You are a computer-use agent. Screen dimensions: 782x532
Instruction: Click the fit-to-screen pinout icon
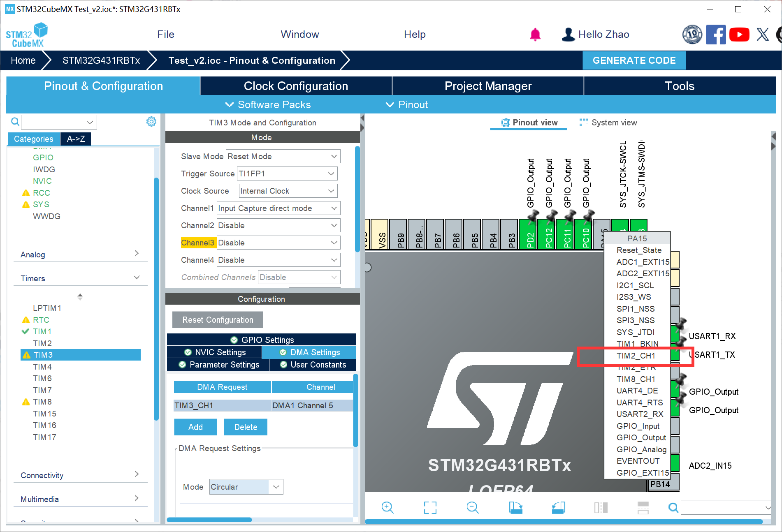click(x=430, y=507)
